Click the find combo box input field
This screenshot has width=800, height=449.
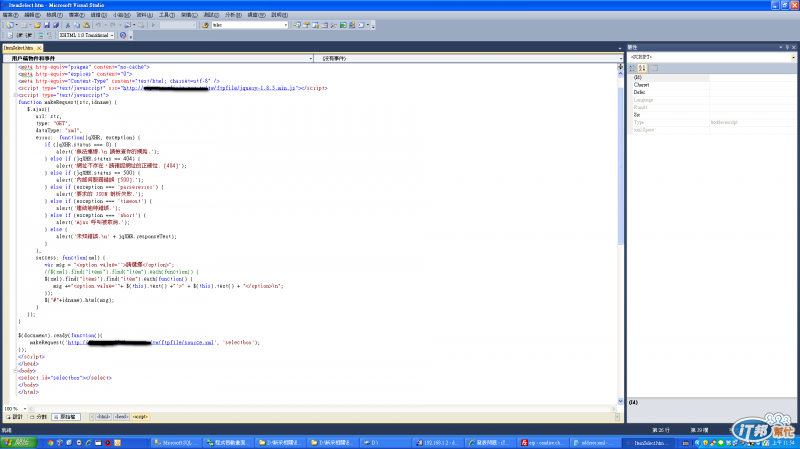(247, 25)
